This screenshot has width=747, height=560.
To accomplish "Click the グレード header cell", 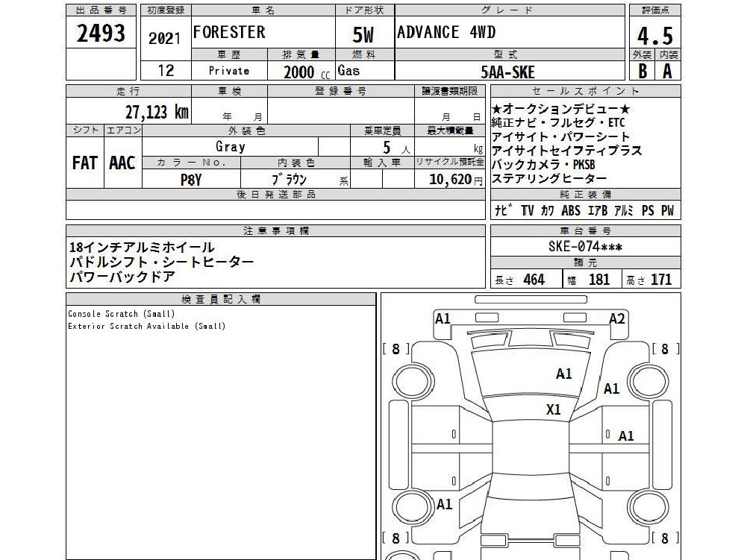I will point(509,10).
